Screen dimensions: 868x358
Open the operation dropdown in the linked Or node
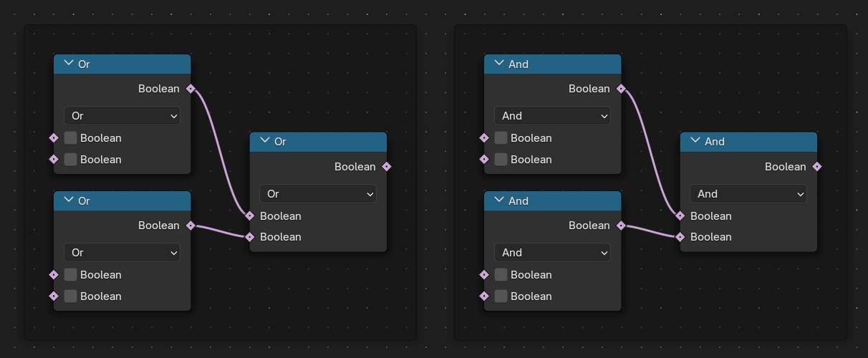coord(318,194)
